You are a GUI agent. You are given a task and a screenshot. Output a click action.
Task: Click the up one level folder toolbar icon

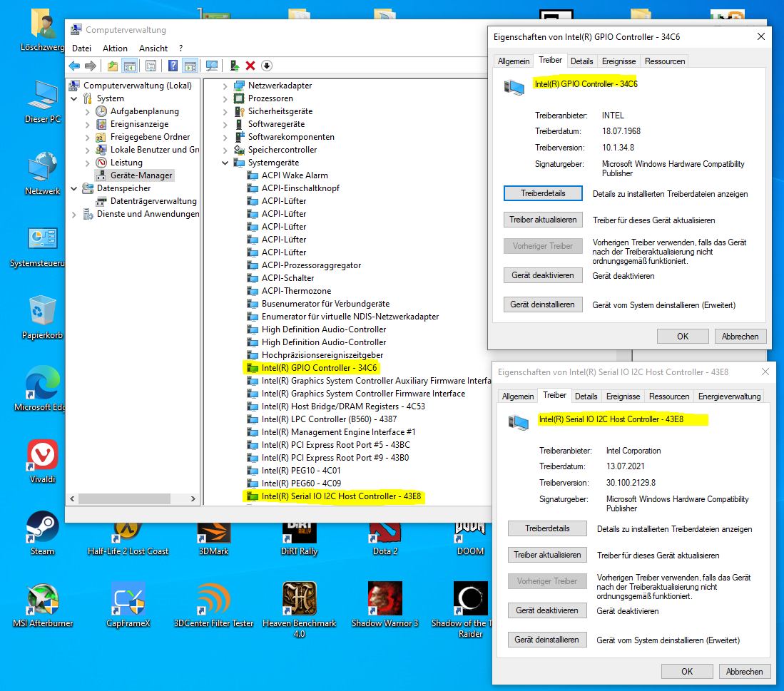113,66
